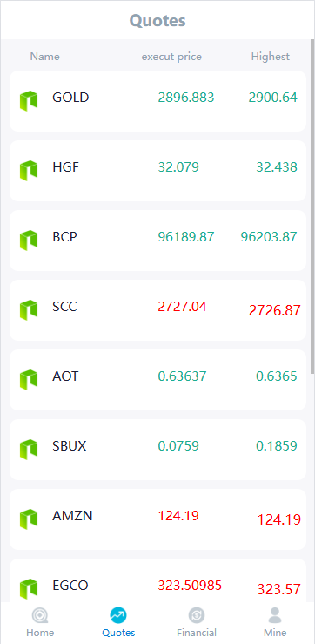The height and width of the screenshot is (644, 315).
Task: Click the green icon beside BCP
Action: coord(29,241)
